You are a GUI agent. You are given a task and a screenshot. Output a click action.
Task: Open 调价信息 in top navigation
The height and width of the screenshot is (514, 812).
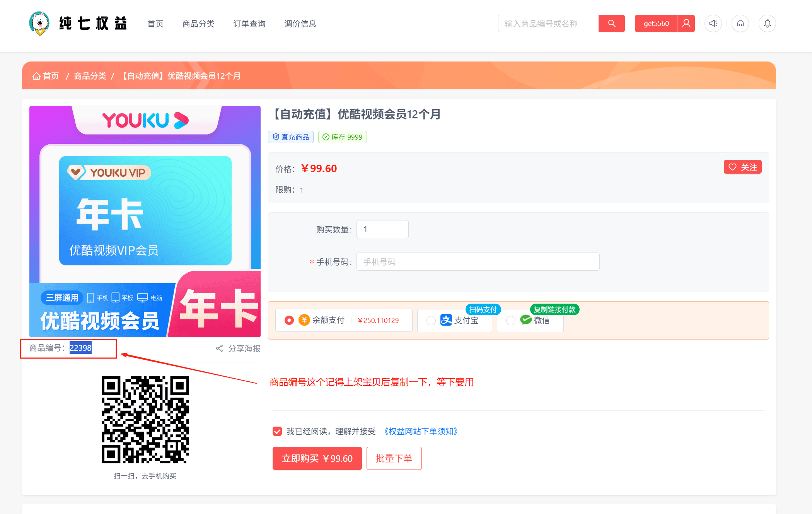tap(300, 24)
